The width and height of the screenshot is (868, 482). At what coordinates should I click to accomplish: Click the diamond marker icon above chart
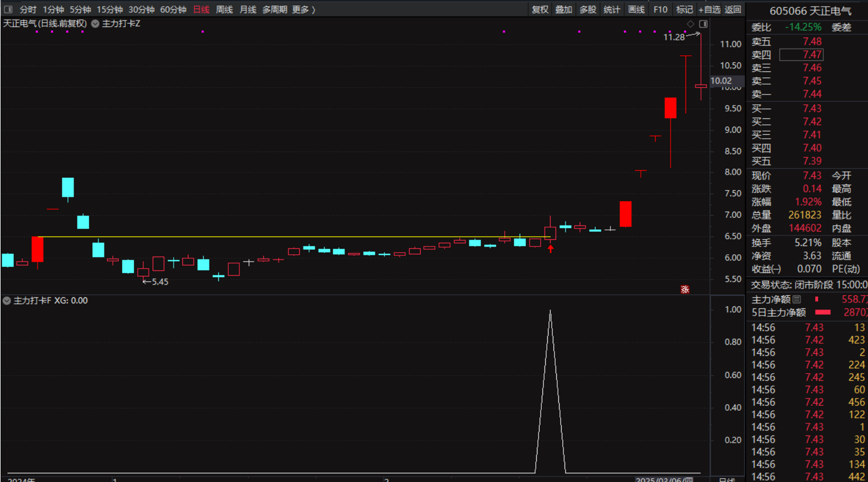[691, 24]
